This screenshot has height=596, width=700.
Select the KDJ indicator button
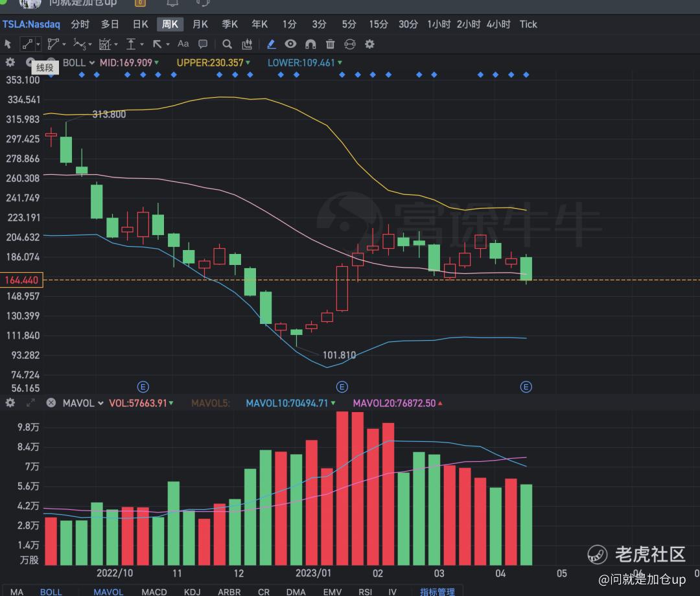192,591
